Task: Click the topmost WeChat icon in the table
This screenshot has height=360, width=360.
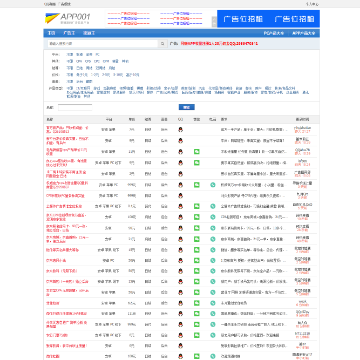Action: point(197,152)
